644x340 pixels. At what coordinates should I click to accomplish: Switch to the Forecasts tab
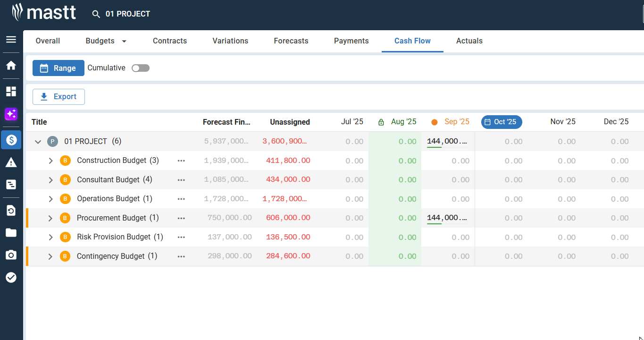pyautogui.click(x=291, y=41)
